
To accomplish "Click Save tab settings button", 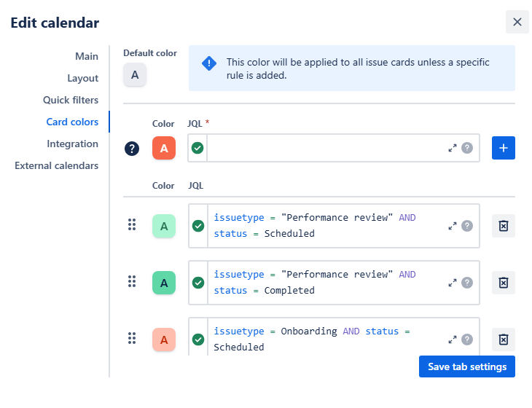I will [466, 366].
